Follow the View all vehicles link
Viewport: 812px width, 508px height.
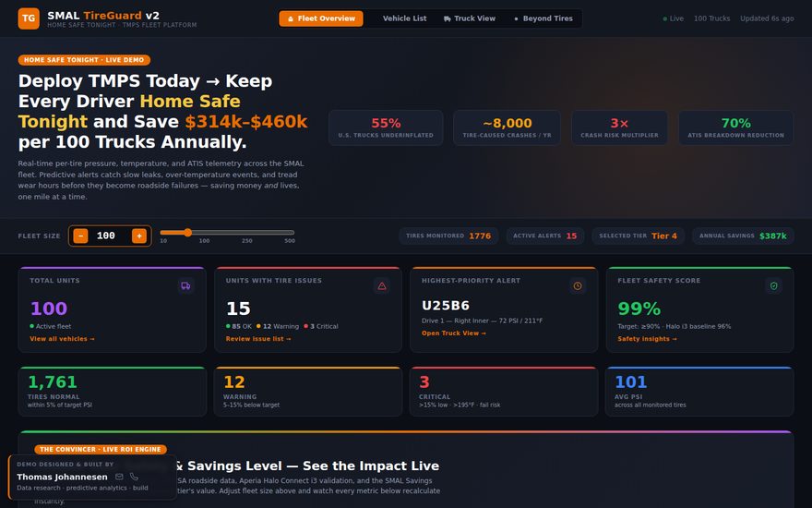[62, 338]
